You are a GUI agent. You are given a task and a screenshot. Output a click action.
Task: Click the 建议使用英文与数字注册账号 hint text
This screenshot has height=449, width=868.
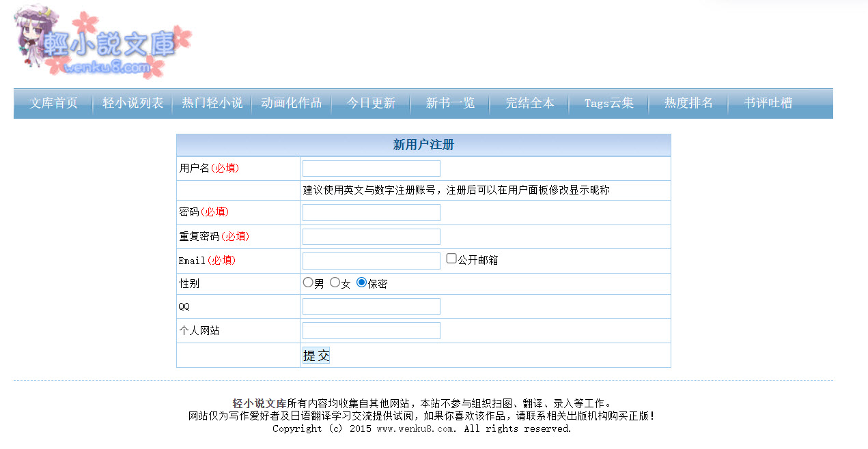456,190
